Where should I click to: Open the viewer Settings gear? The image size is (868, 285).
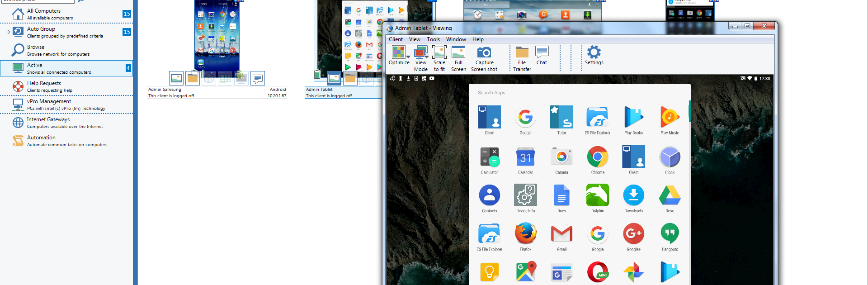(x=594, y=56)
